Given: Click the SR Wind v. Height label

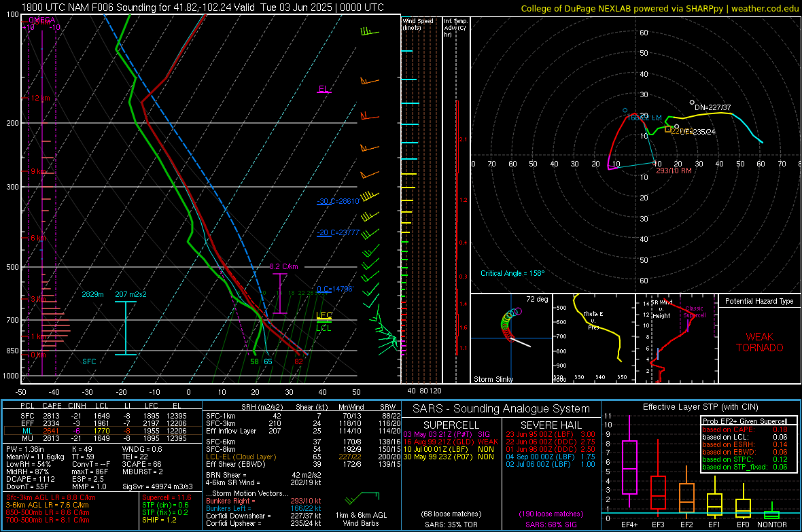Looking at the screenshot, I should (662, 309).
